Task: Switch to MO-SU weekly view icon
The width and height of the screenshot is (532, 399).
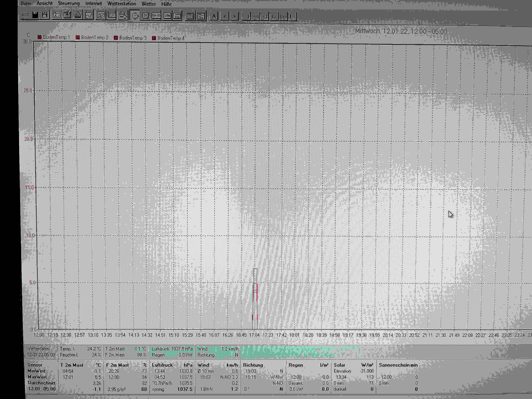Action: pos(156,16)
